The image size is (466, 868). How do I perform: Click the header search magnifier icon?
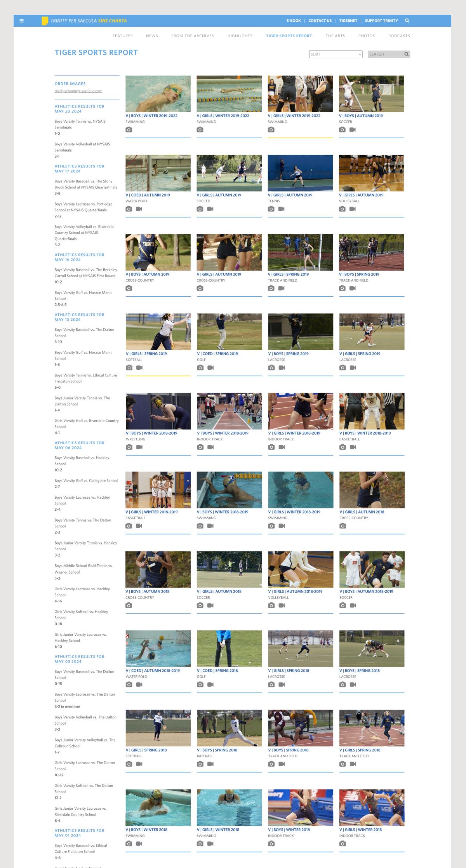pyautogui.click(x=407, y=21)
